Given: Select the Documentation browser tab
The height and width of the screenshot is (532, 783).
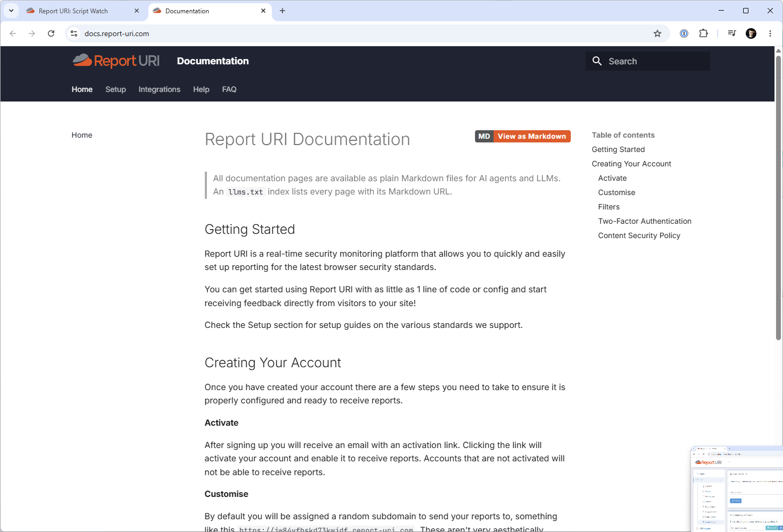Looking at the screenshot, I should pyautogui.click(x=210, y=11).
